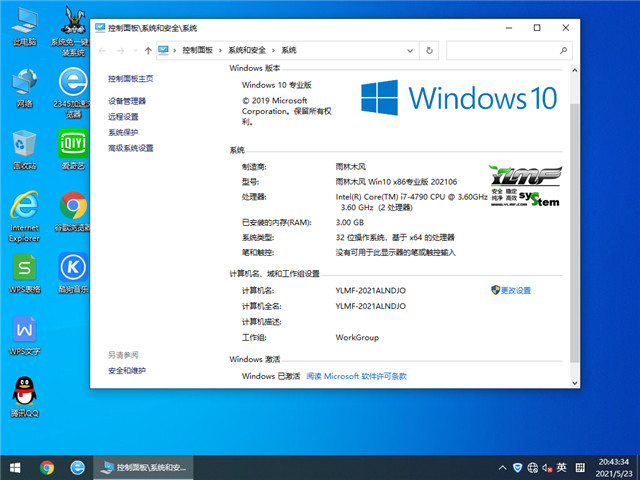
Task: Open 远程设置 link
Action: (x=123, y=117)
